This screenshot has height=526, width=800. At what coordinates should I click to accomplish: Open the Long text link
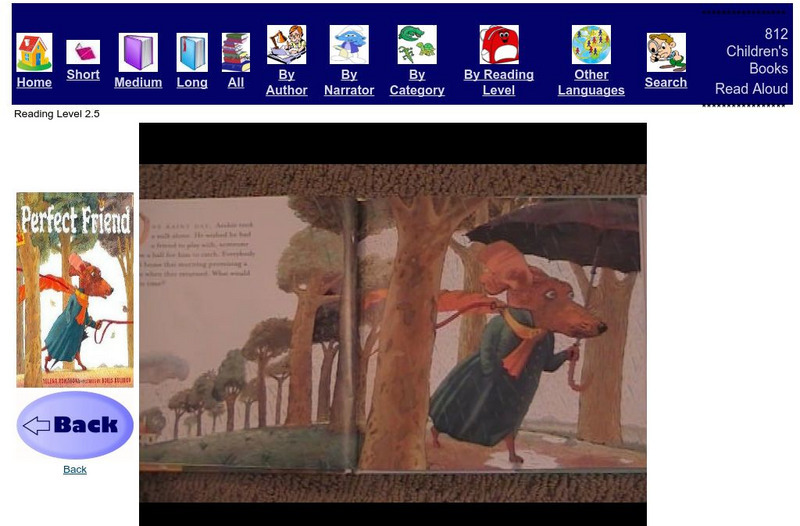[x=192, y=83]
